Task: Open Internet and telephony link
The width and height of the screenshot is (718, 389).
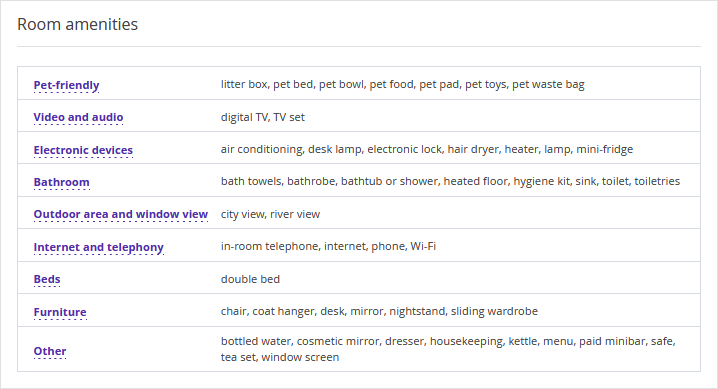Action: (98, 247)
